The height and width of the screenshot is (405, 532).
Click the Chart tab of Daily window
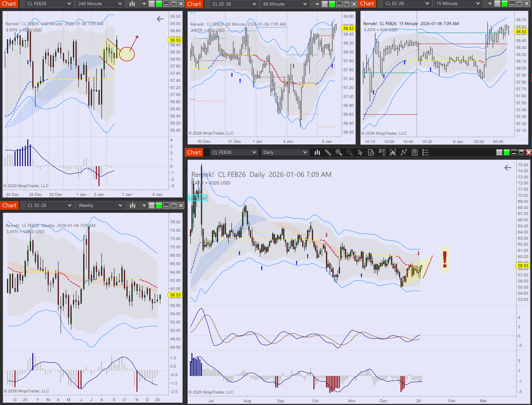coord(194,152)
